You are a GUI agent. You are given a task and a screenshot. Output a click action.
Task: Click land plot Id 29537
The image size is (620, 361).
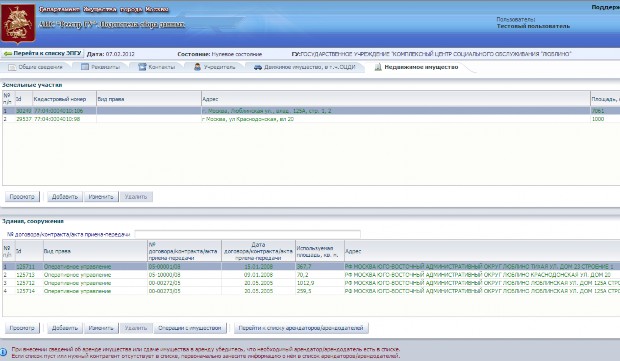[24, 119]
